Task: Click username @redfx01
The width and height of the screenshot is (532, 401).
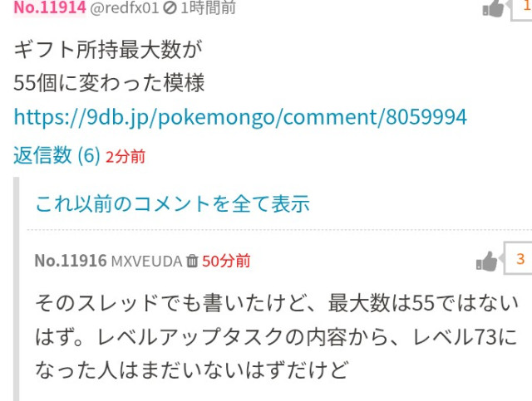Action: pyautogui.click(x=124, y=7)
